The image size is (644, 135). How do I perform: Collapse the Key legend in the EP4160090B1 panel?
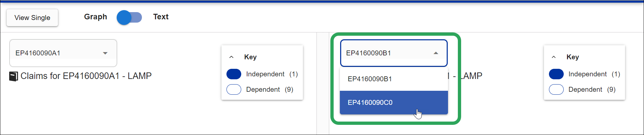[x=554, y=57]
